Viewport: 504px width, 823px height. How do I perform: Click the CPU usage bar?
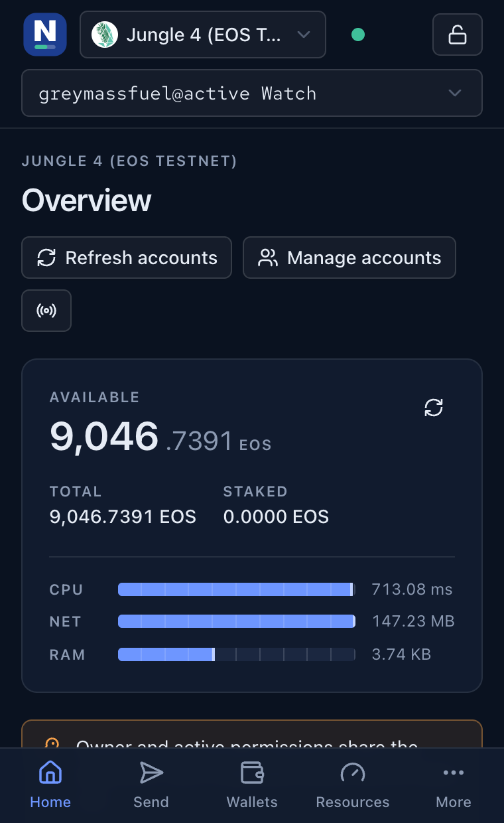point(237,589)
